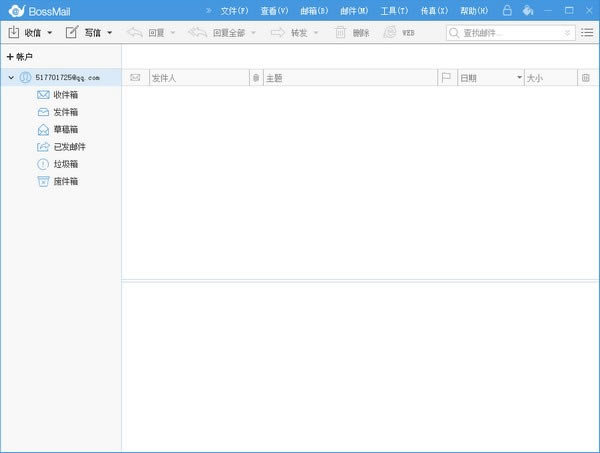Toggle date column sort arrow
The width and height of the screenshot is (600, 453).
[x=519, y=77]
